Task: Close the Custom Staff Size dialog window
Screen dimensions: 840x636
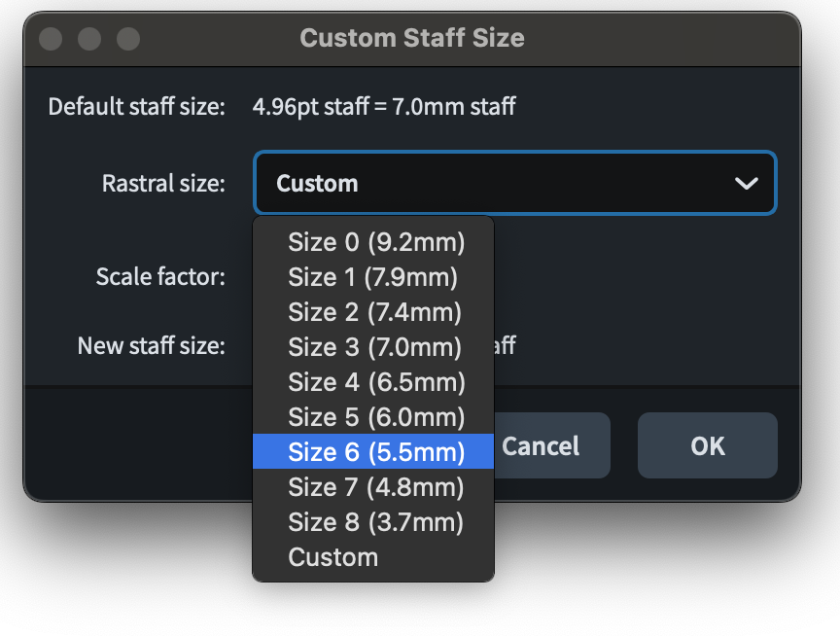Action: point(51,39)
